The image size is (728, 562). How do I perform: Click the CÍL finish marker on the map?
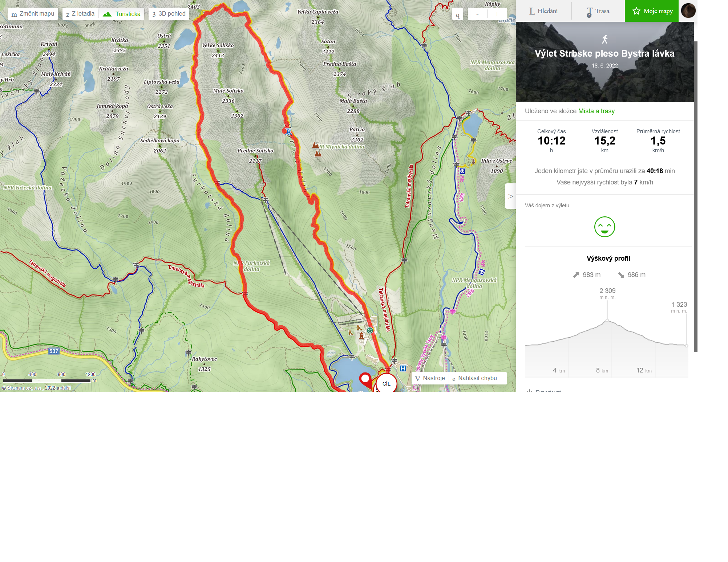(386, 383)
